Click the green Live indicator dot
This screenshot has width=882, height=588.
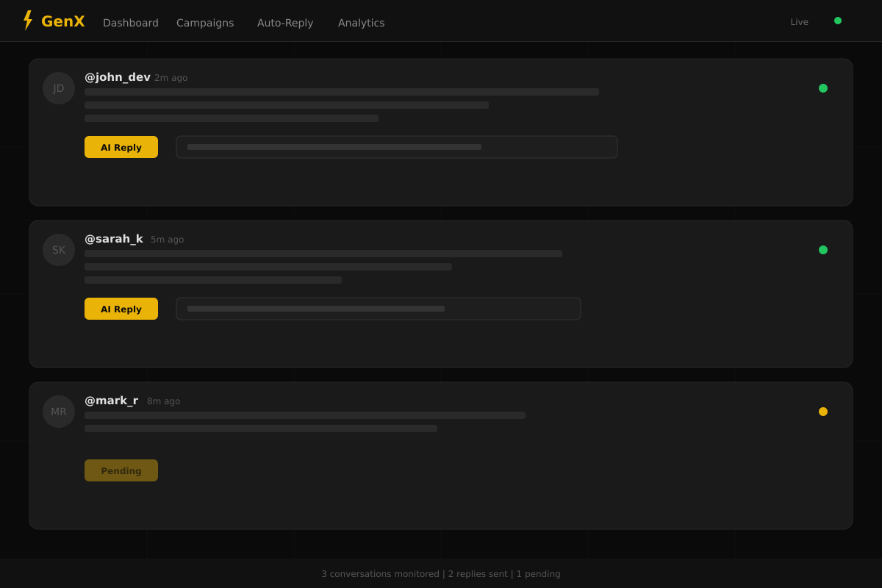coord(838,21)
